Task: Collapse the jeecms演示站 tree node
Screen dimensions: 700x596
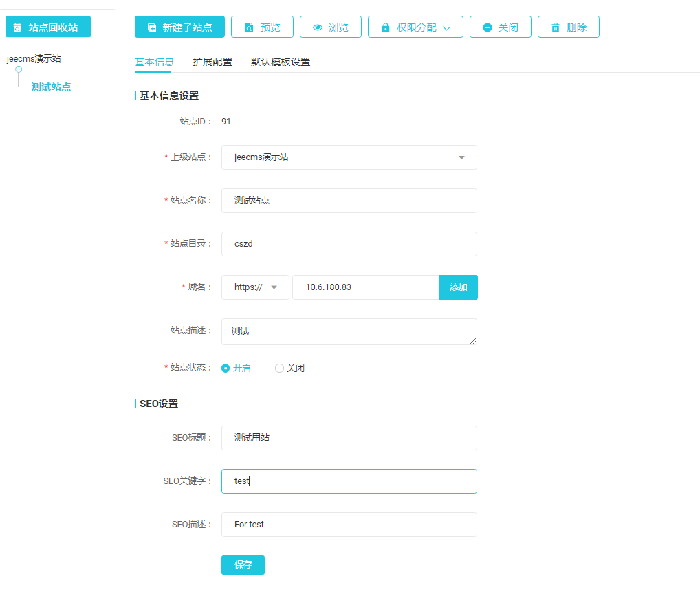Action: pos(19,69)
